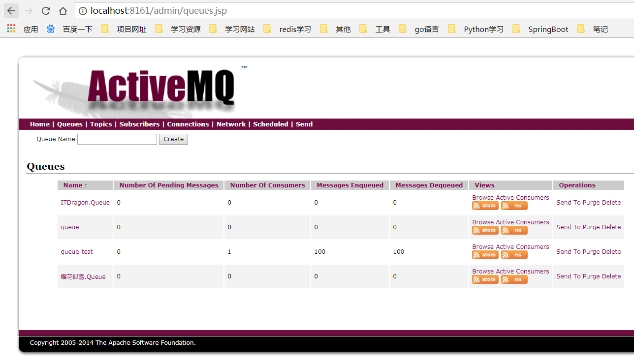Click the Queues page heading
Image resolution: width=634 pixels, height=364 pixels.
click(x=46, y=166)
